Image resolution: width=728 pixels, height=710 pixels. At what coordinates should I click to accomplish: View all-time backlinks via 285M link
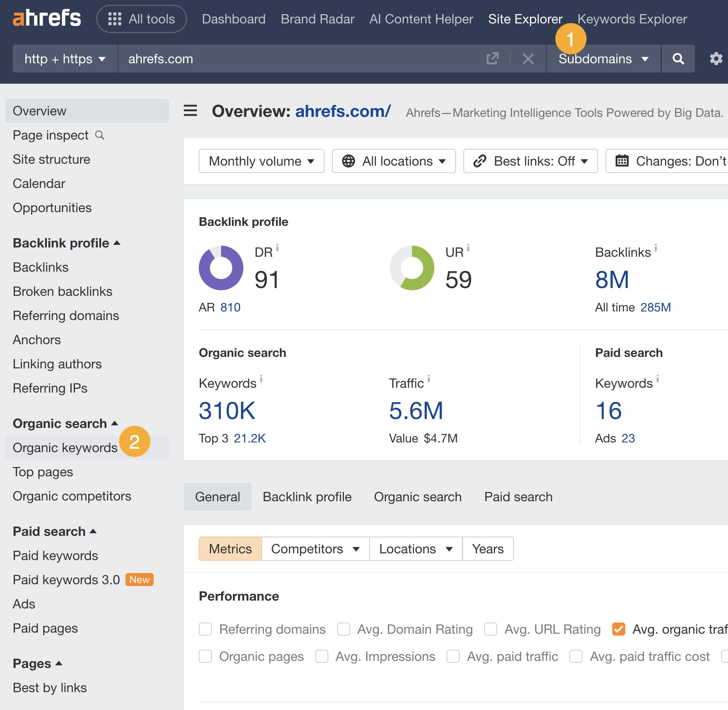[x=655, y=307]
